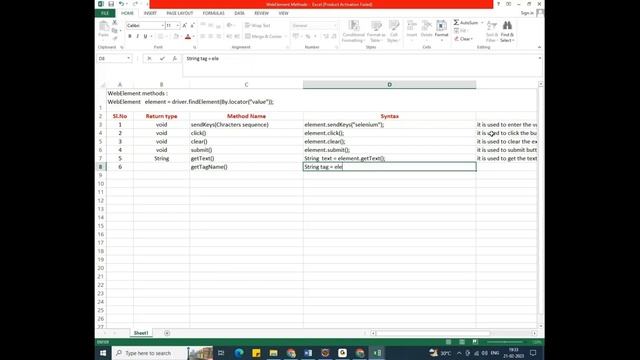640x360 pixels.
Task: Open the General number format dropdown
Action: pyautogui.click(x=335, y=26)
